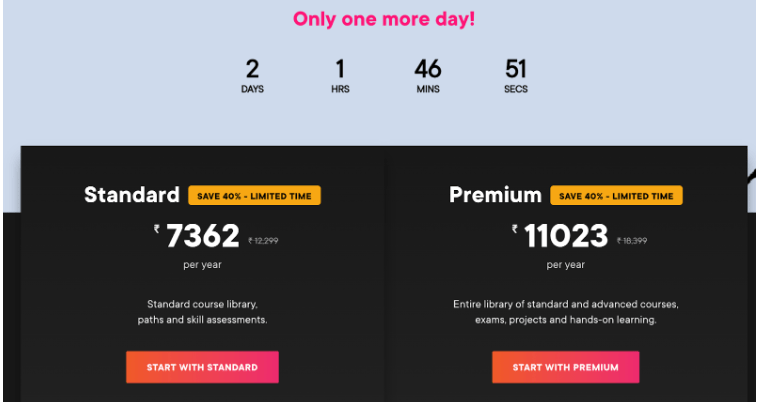Screen dimensions: 757x408
Task: Click the countdown seconds value
Action: pyautogui.click(x=516, y=69)
